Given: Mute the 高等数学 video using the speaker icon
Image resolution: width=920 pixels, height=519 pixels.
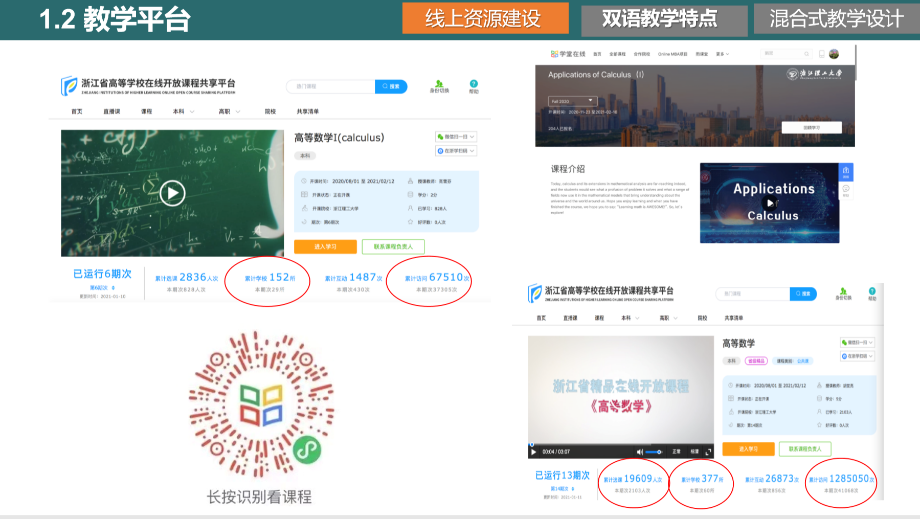Looking at the screenshot, I should [640, 452].
